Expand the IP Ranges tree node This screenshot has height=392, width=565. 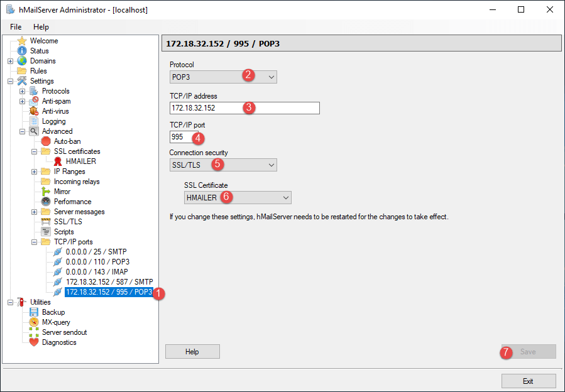tap(35, 171)
